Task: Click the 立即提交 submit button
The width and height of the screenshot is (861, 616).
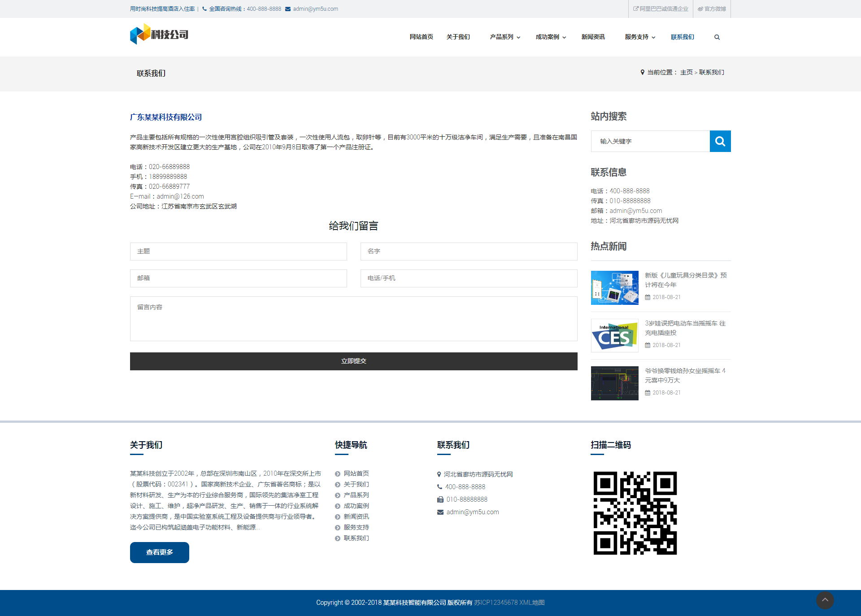Action: pyautogui.click(x=353, y=361)
